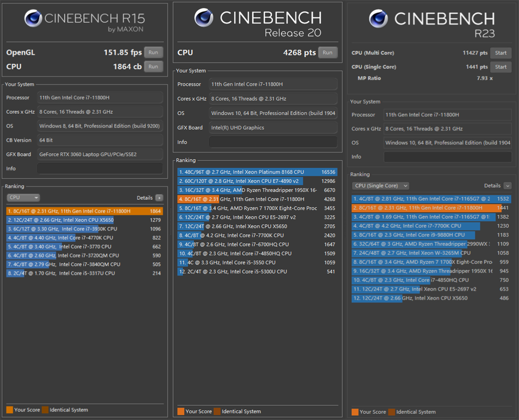Click Identical System swatch in R23 legend
Viewport: 519px width, 420px height.
(x=392, y=412)
